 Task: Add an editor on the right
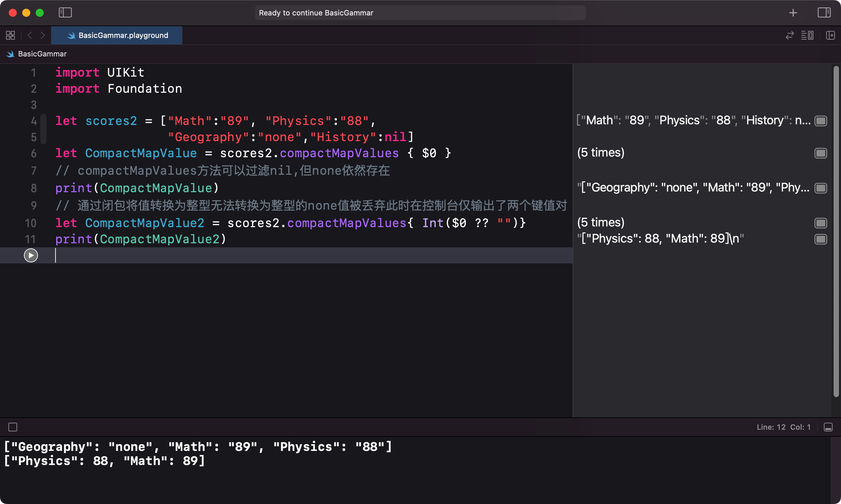coord(831,35)
